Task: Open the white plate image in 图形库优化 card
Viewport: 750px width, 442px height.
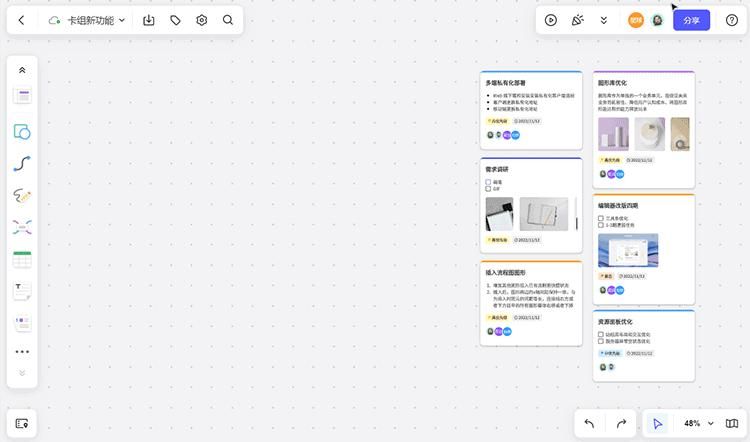Action: point(650,134)
